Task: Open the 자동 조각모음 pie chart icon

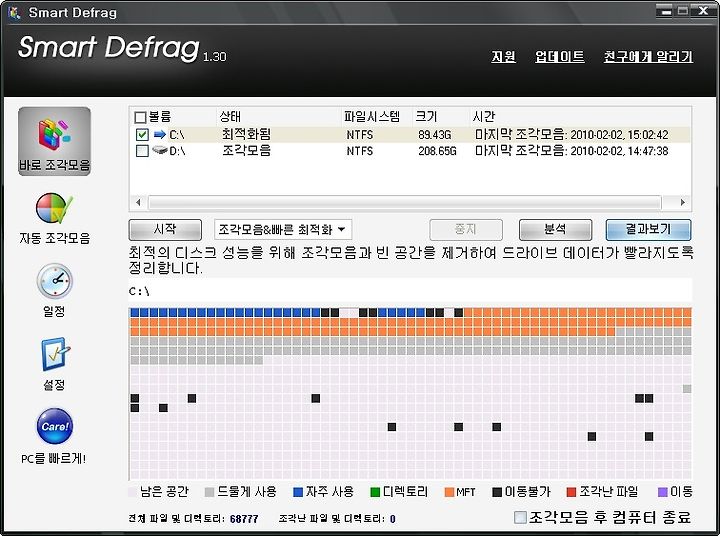Action: [54, 208]
